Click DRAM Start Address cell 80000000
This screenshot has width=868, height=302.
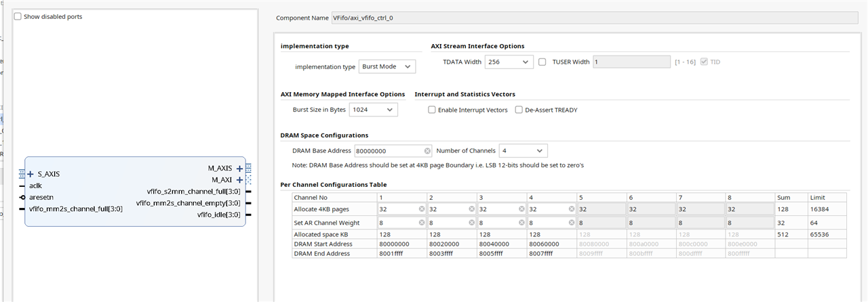tap(401, 244)
